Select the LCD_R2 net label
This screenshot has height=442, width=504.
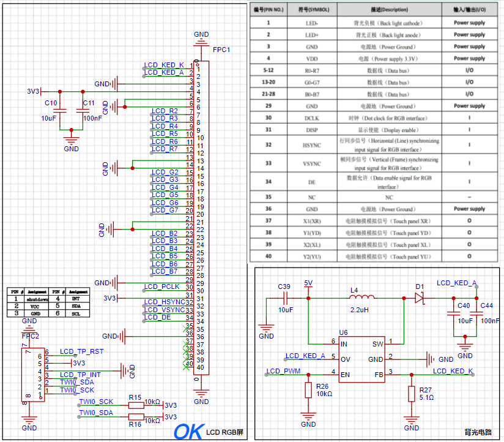tap(165, 111)
